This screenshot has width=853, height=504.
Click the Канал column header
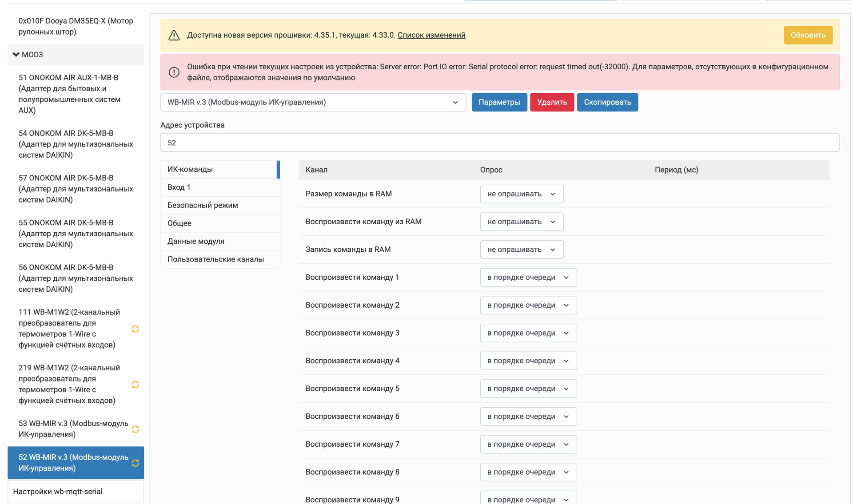pos(316,170)
